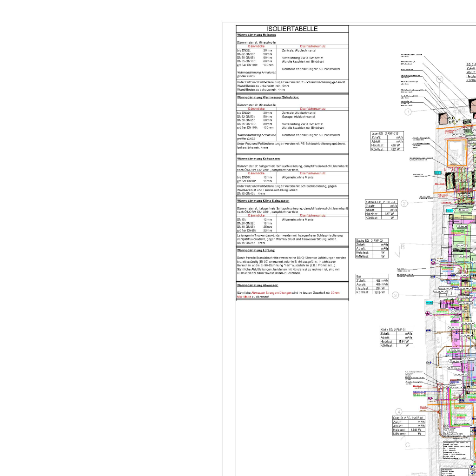Viewport: 476px width, 476px height.
Task: Click section marker letter 'C'
Action: click(407, 445)
